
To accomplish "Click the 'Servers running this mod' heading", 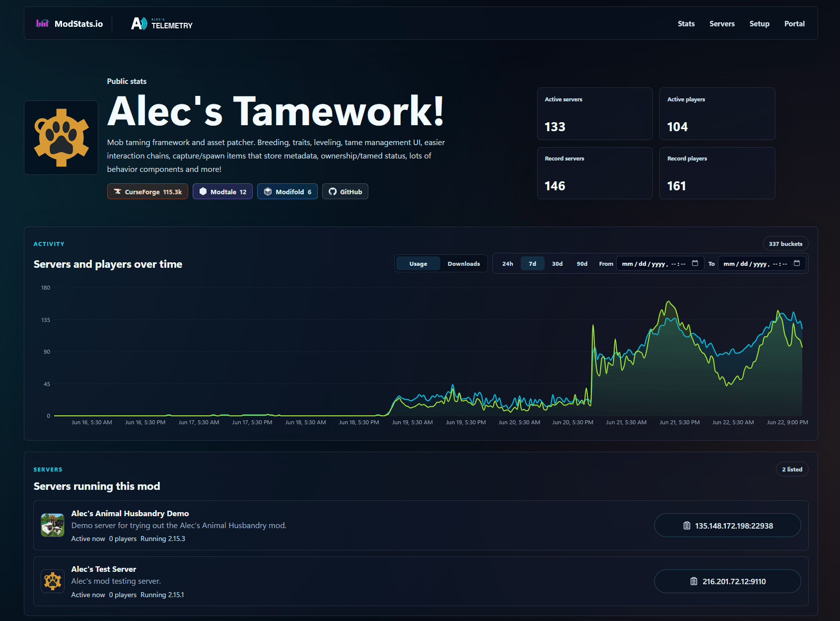I will click(97, 486).
